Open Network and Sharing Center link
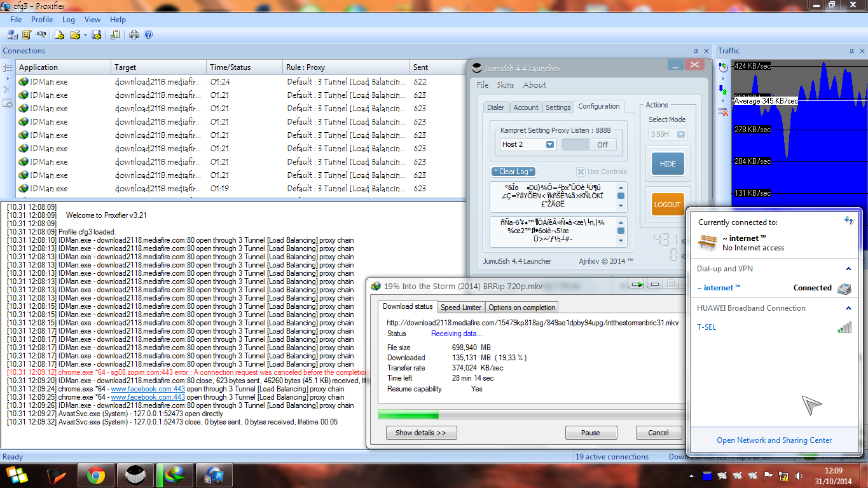Image resolution: width=868 pixels, height=488 pixels. [774, 440]
